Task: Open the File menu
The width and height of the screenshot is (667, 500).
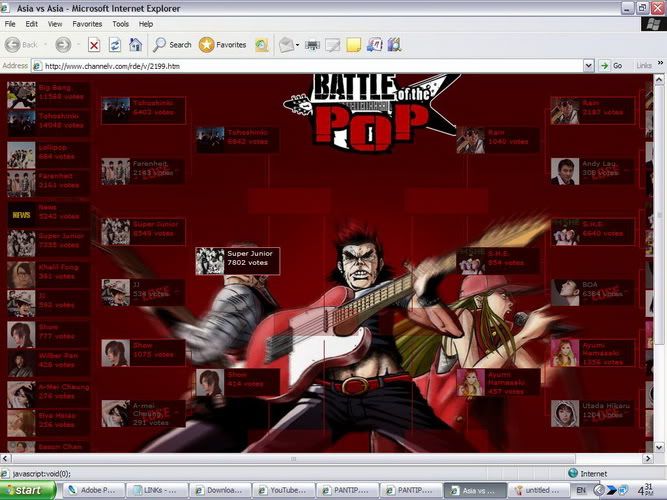Action: pos(10,24)
